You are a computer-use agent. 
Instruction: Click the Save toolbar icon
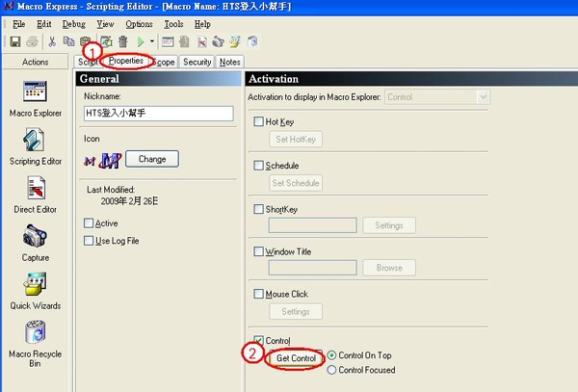click(x=15, y=41)
